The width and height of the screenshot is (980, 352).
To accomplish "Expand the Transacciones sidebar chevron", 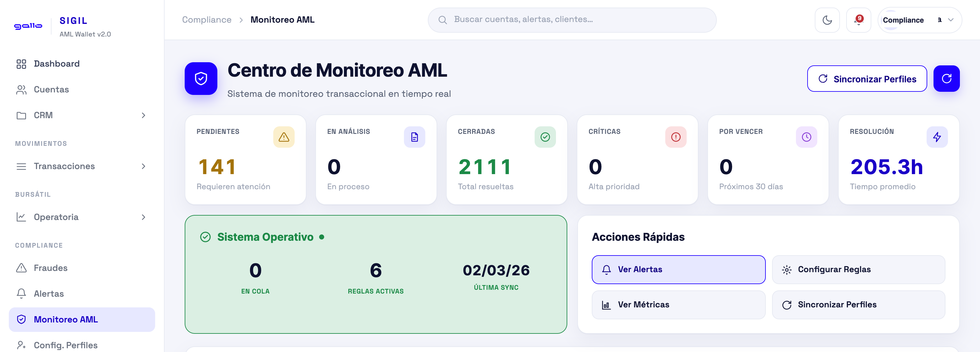I will click(144, 166).
